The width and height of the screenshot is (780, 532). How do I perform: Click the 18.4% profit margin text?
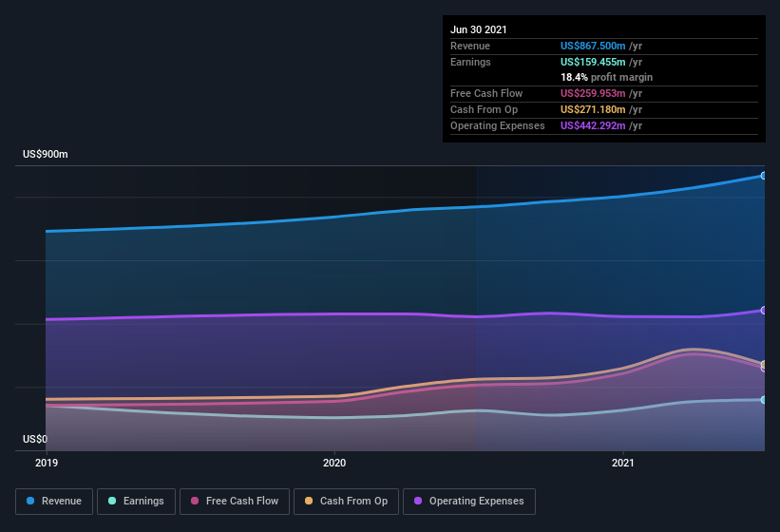[x=606, y=77]
